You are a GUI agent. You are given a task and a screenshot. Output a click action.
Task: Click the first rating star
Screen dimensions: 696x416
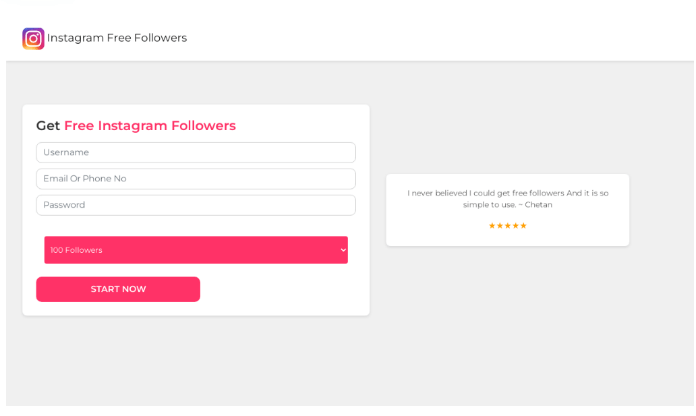(492, 226)
